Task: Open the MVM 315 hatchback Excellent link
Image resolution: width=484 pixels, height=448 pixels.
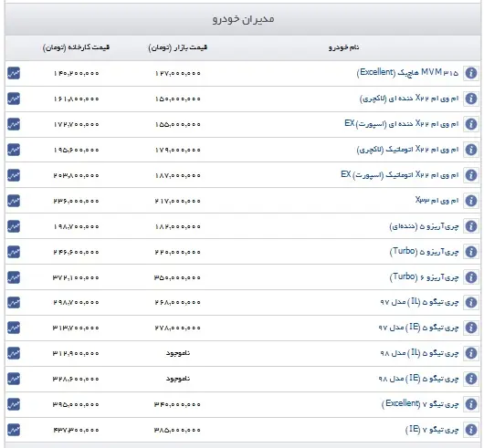Action: click(x=407, y=73)
